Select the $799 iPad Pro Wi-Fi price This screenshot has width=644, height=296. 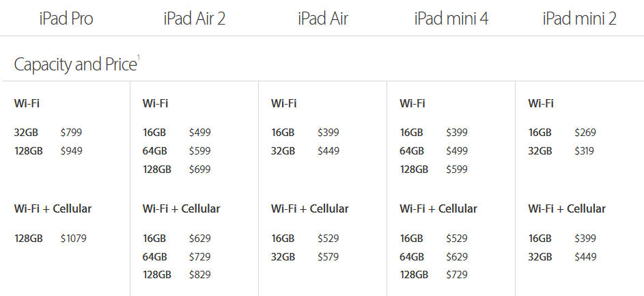coord(71,133)
